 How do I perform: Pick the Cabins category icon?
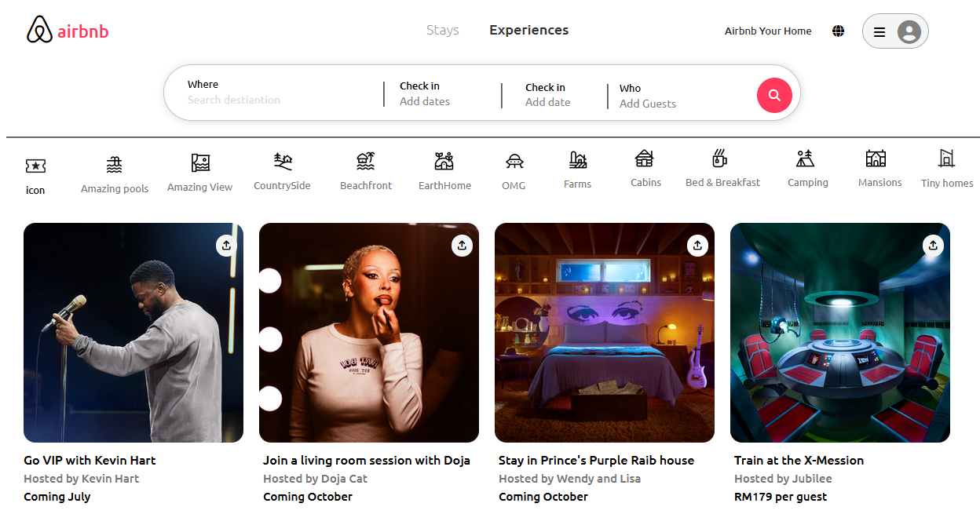pyautogui.click(x=645, y=159)
